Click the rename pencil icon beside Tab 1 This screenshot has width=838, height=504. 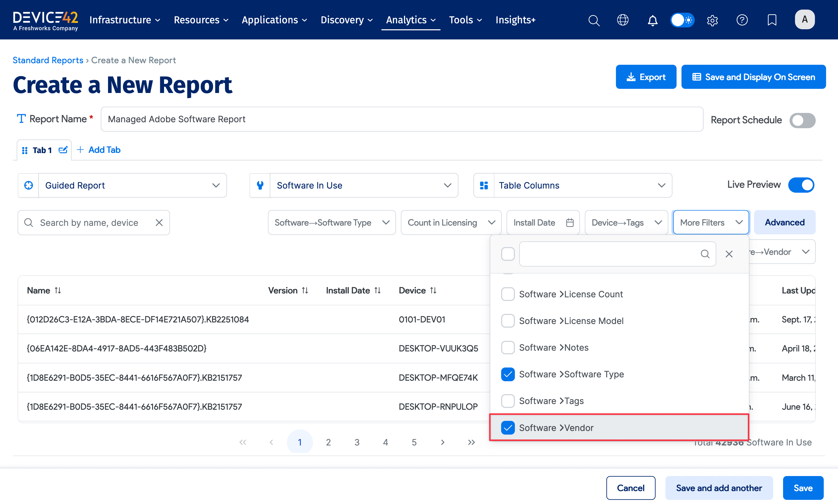coord(63,150)
